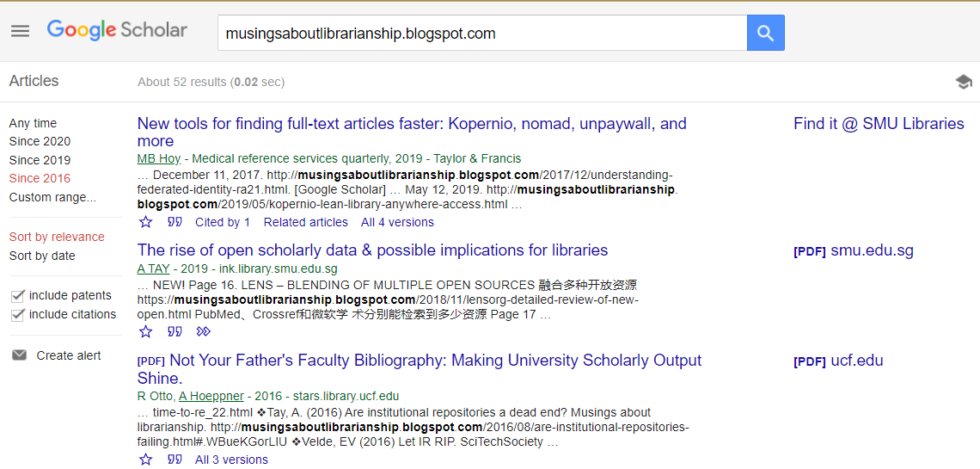Viewport: 980px width, 469px height.
Task: Star the open scholarly data result
Action: tap(145, 331)
